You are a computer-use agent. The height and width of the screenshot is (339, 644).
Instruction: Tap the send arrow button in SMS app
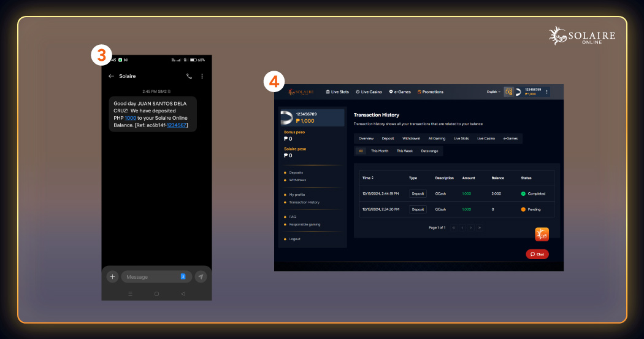(x=201, y=277)
